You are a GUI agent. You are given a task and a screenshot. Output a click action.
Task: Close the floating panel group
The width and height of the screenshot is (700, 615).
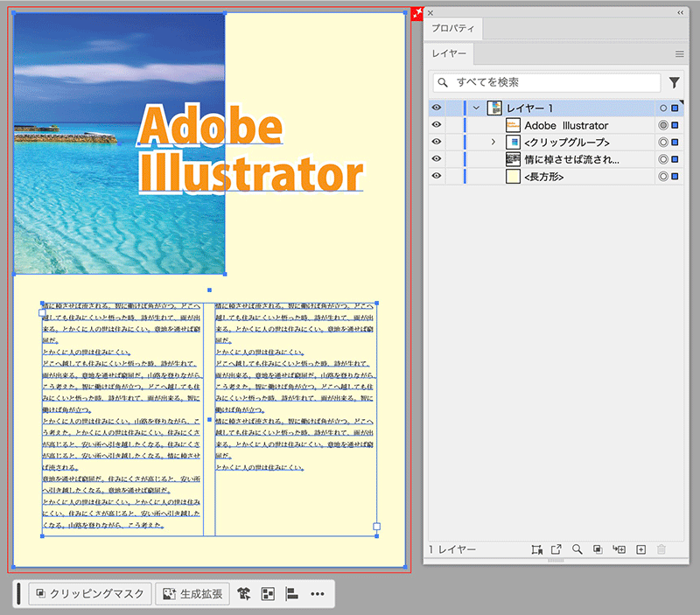[430, 13]
